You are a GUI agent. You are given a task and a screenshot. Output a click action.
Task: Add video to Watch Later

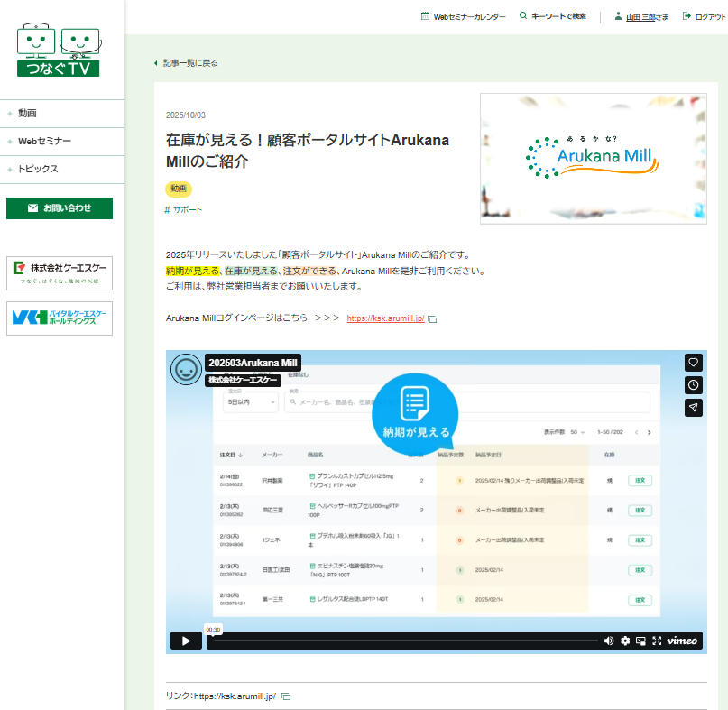click(693, 384)
